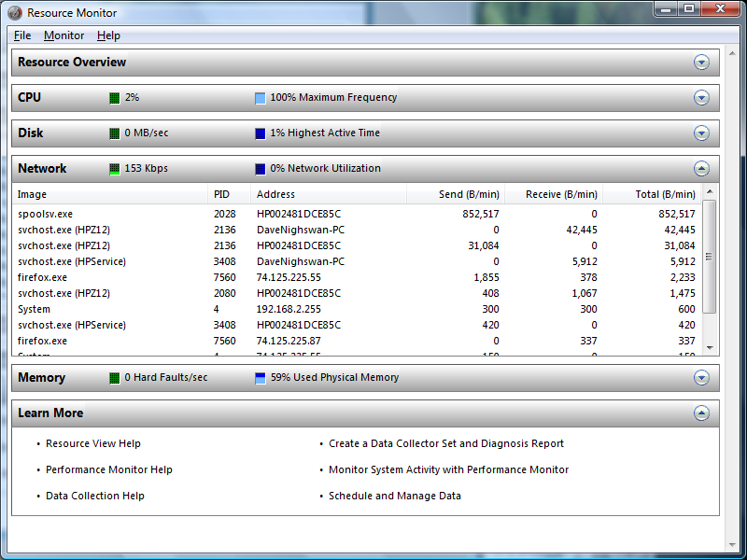Click the 2% CPU usage text

[x=132, y=97]
